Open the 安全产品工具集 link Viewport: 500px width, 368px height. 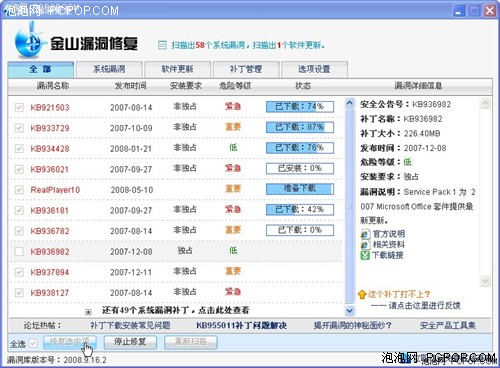(x=448, y=325)
